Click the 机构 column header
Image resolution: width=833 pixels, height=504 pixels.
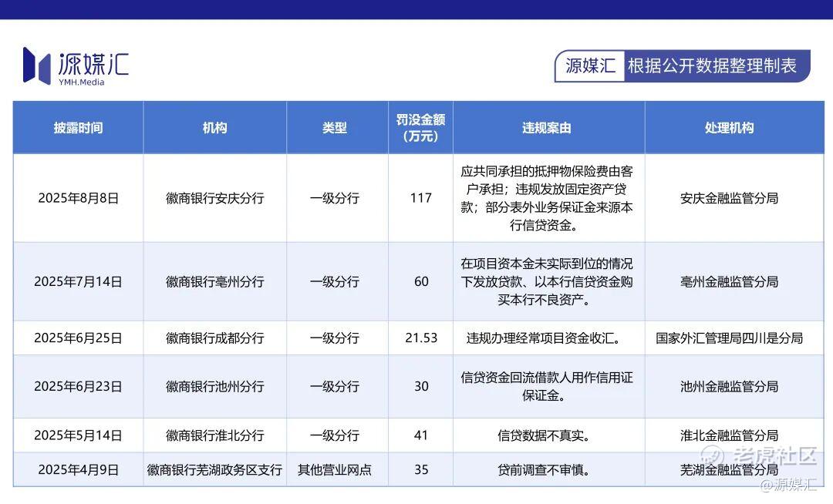[214, 128]
